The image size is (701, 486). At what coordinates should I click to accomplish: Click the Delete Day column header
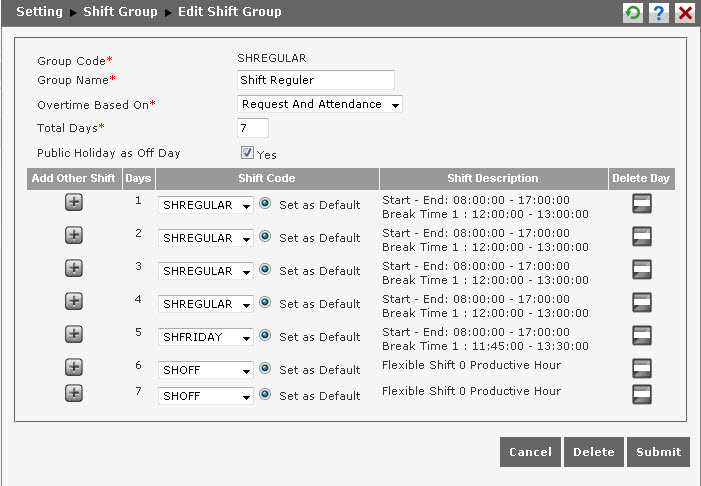click(x=642, y=179)
